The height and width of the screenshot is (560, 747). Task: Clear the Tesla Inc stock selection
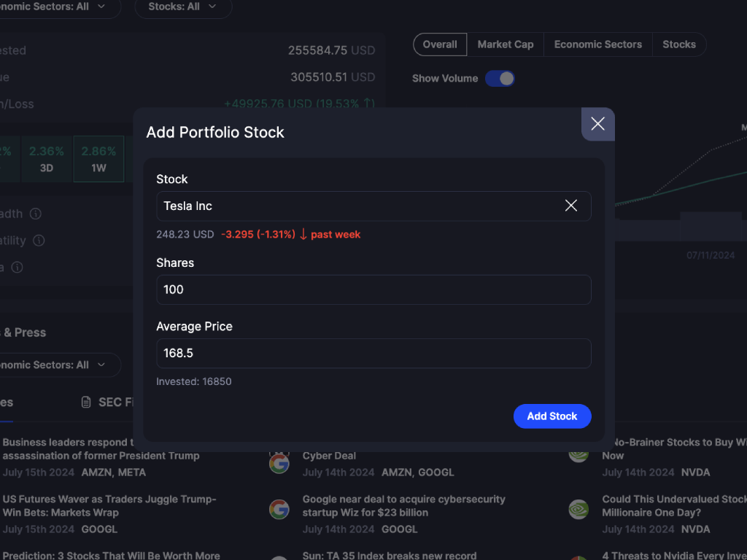click(570, 206)
